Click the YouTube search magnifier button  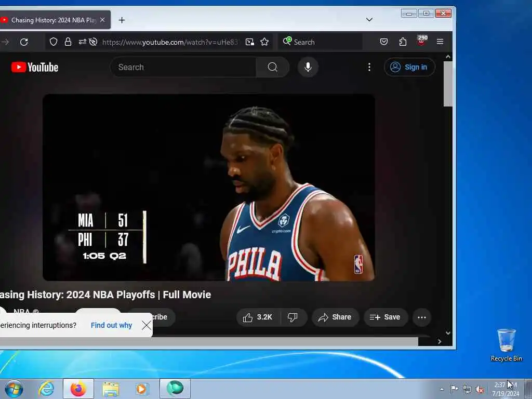[273, 67]
